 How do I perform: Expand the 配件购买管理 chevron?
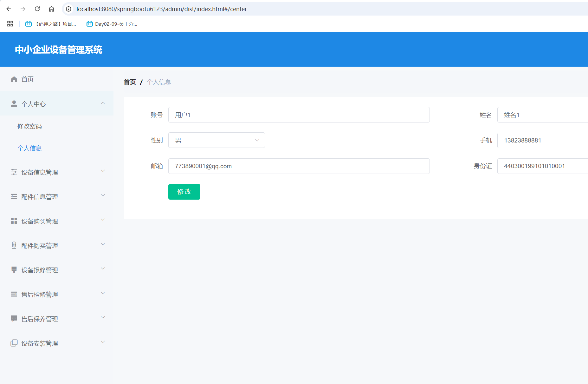[103, 244]
